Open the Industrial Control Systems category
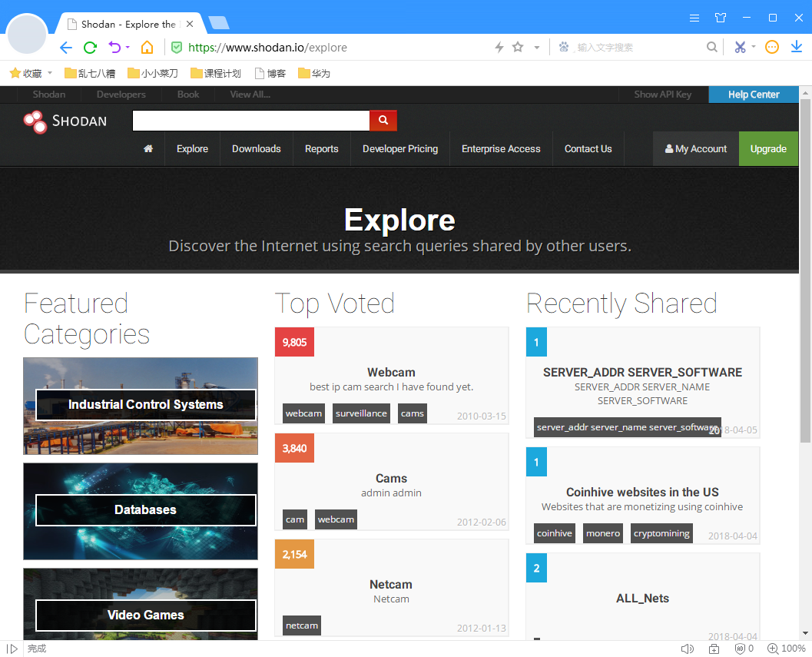The height and width of the screenshot is (657, 812). 141,406
